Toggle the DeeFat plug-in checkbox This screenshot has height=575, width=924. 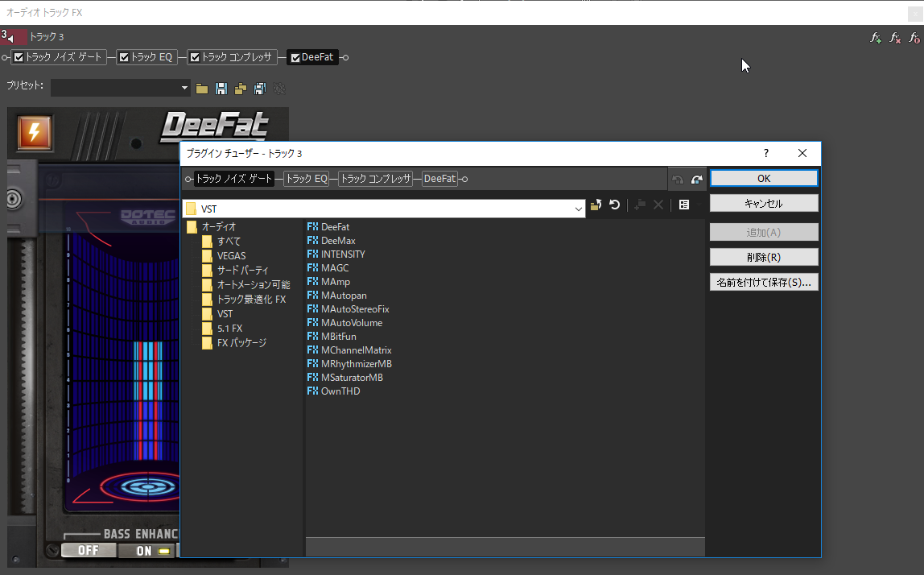click(295, 58)
